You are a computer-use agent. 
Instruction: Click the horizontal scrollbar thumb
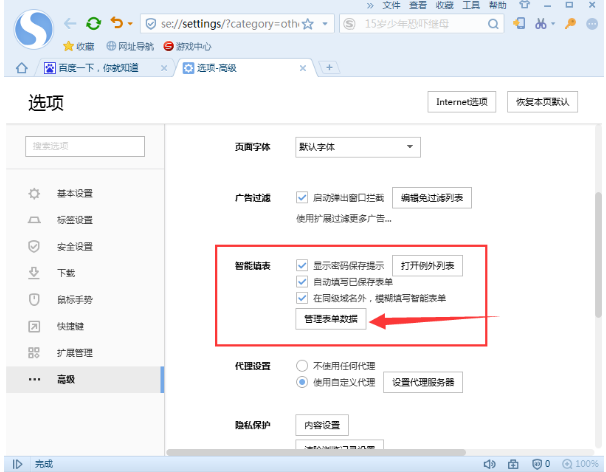tap(316, 452)
